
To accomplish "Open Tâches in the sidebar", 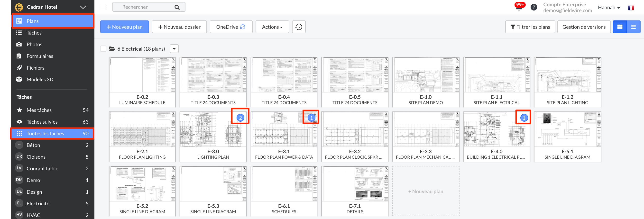I will pyautogui.click(x=53, y=33).
